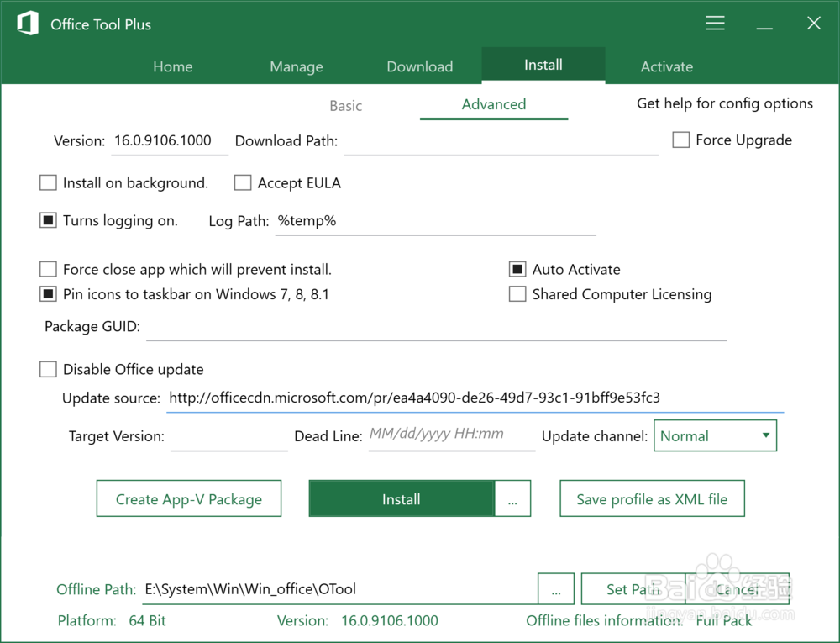Open the Download tab
This screenshot has width=840, height=643.
[x=420, y=66]
